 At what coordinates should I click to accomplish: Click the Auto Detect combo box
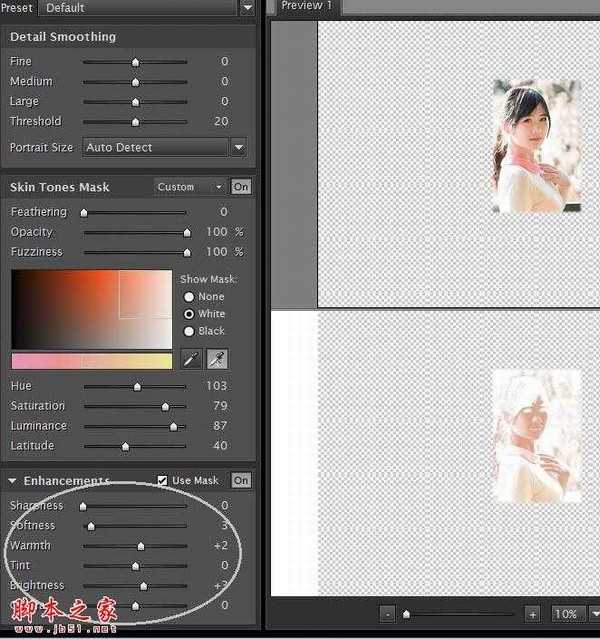tap(155, 147)
